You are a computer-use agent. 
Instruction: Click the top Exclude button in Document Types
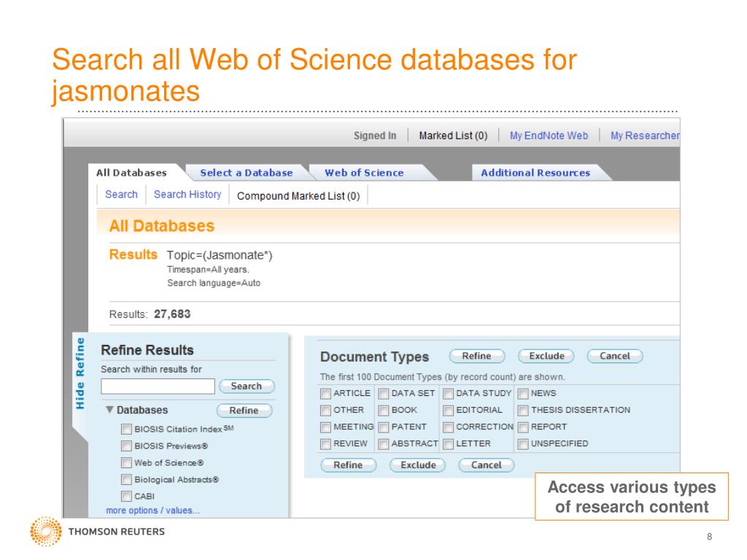546,356
